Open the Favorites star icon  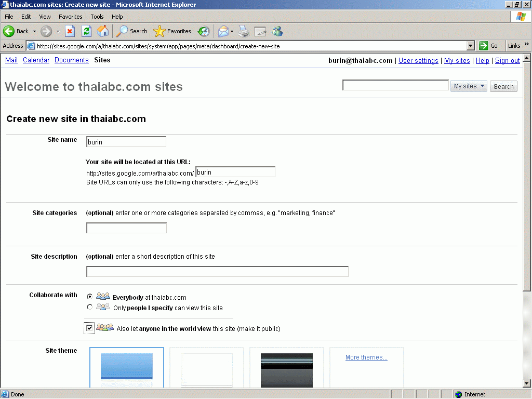click(x=173, y=31)
